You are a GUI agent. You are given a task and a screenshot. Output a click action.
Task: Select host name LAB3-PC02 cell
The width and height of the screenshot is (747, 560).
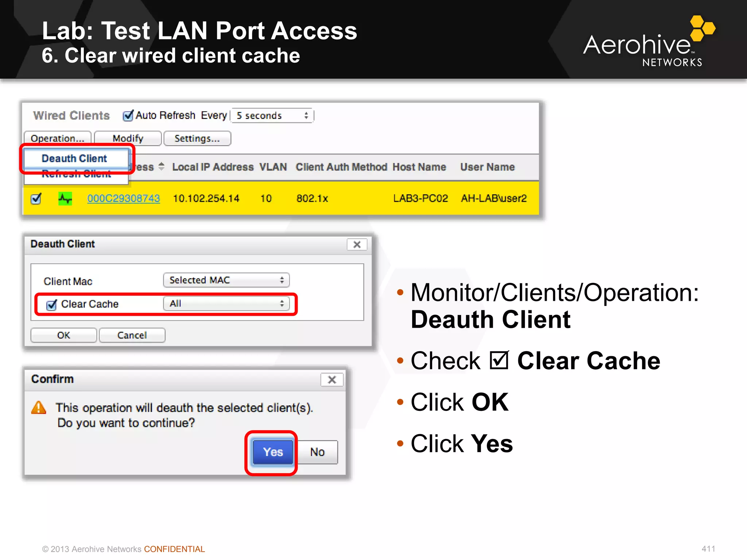420,198
